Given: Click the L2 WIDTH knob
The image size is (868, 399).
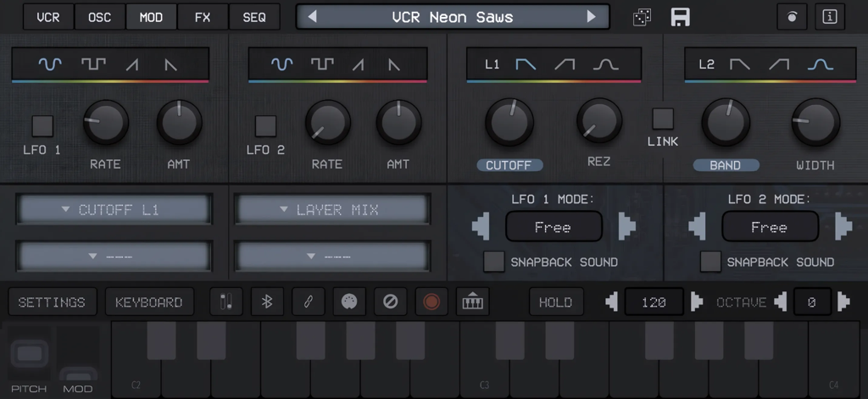Looking at the screenshot, I should pyautogui.click(x=815, y=122).
